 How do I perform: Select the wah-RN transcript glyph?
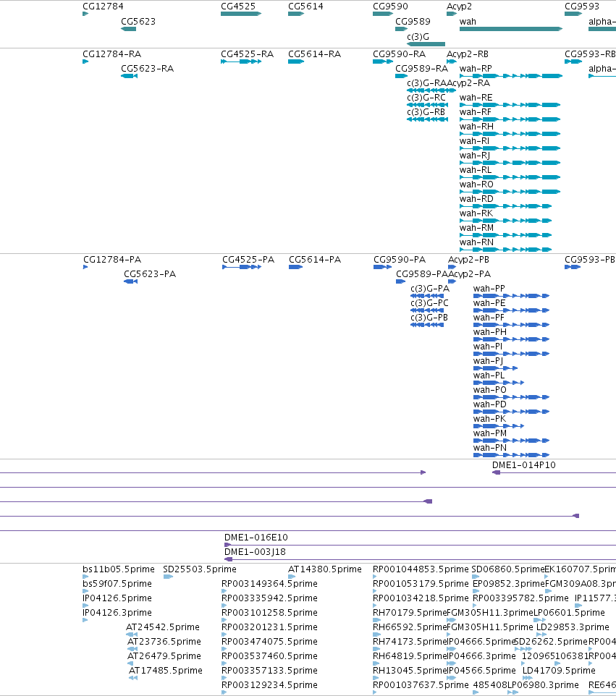pyautogui.click(x=505, y=250)
